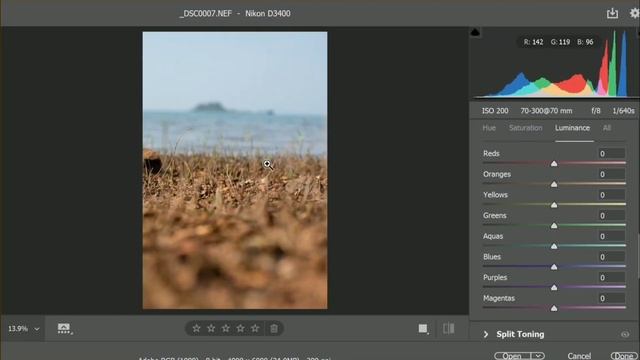Select the Luminance tab
This screenshot has width=640, height=360.
coord(572,128)
